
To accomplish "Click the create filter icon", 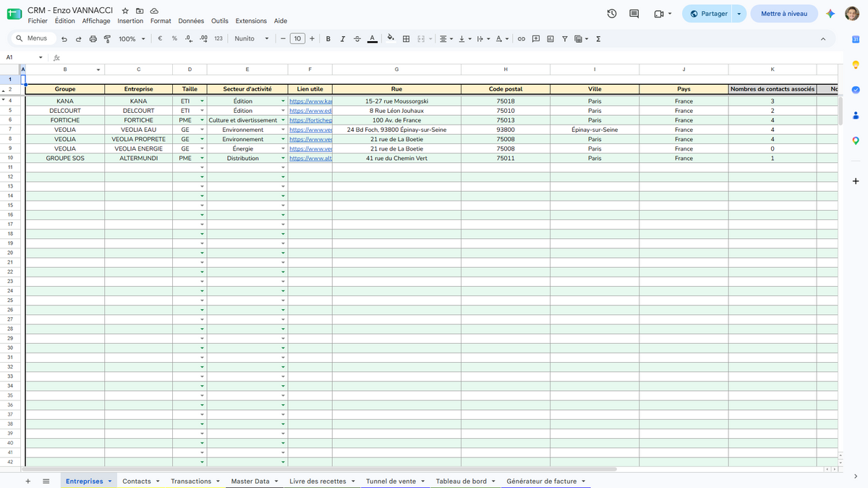I will 565,39.
